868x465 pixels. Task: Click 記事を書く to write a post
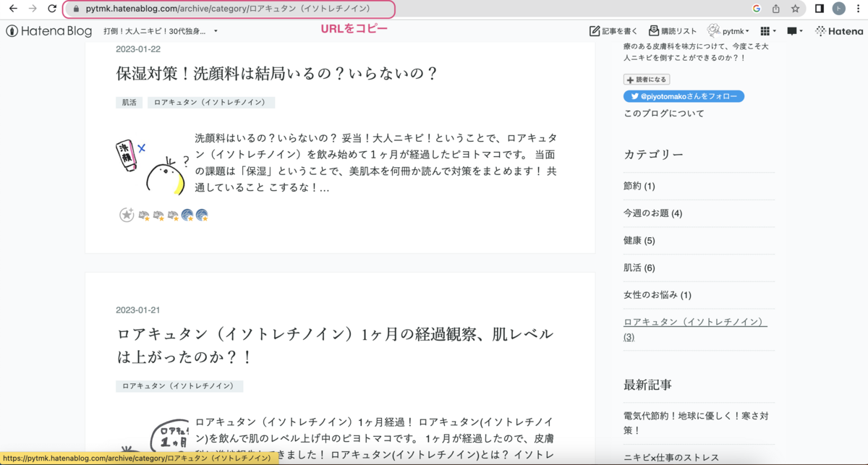pos(614,31)
